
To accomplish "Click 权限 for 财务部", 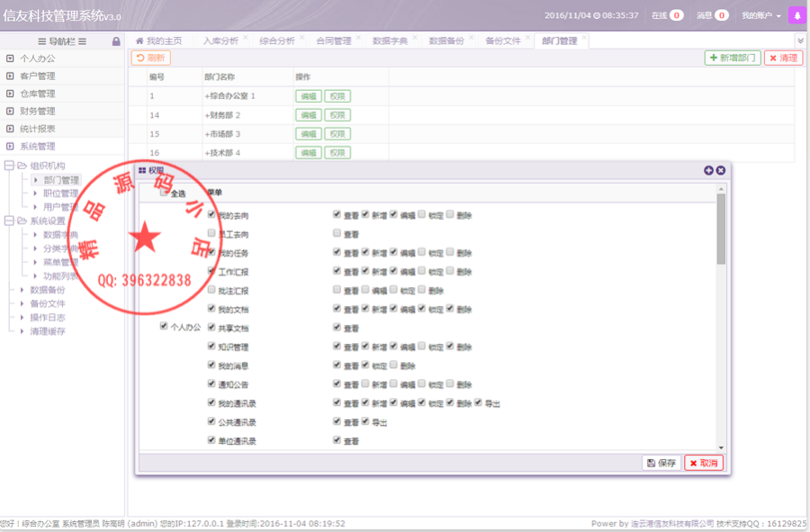I will [337, 115].
